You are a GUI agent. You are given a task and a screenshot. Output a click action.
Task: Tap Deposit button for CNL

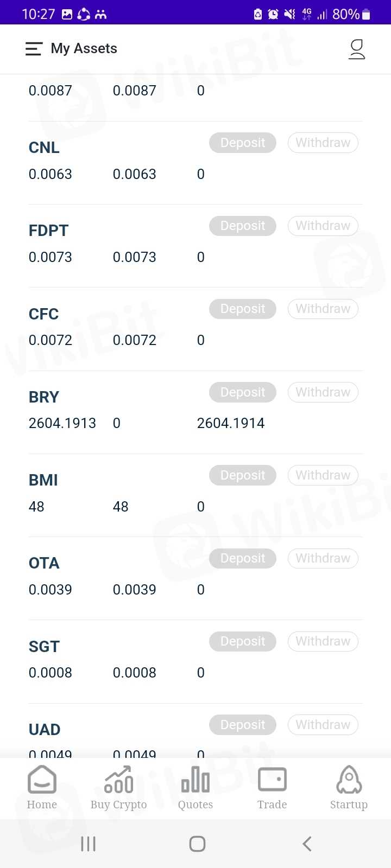pyautogui.click(x=243, y=143)
